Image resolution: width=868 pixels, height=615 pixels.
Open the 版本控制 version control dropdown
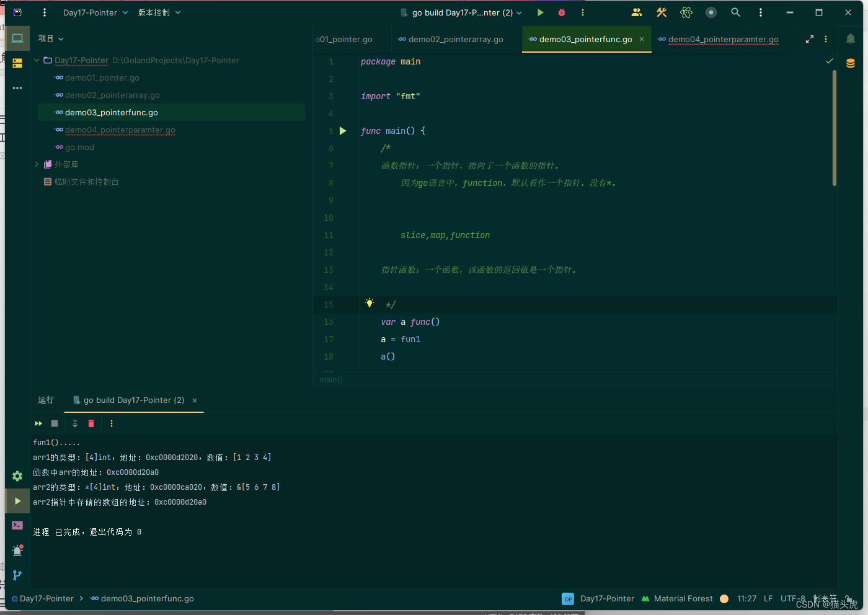click(159, 12)
